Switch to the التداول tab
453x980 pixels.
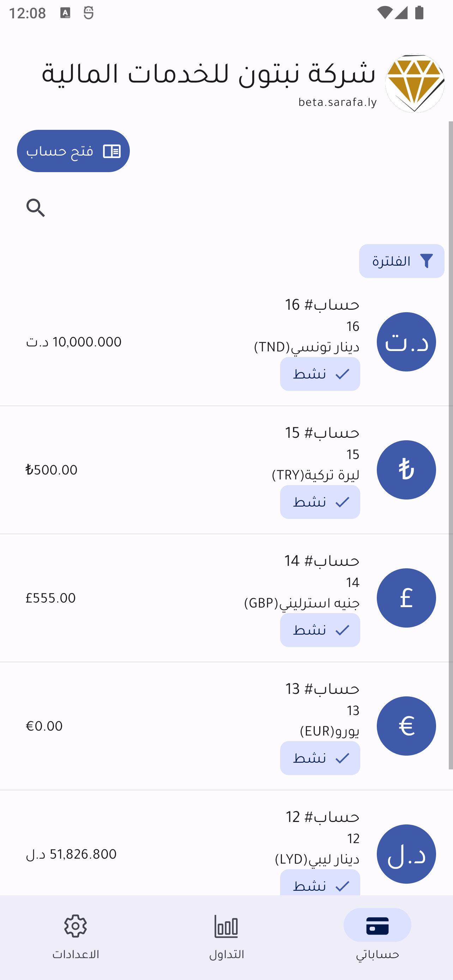pyautogui.click(x=226, y=937)
